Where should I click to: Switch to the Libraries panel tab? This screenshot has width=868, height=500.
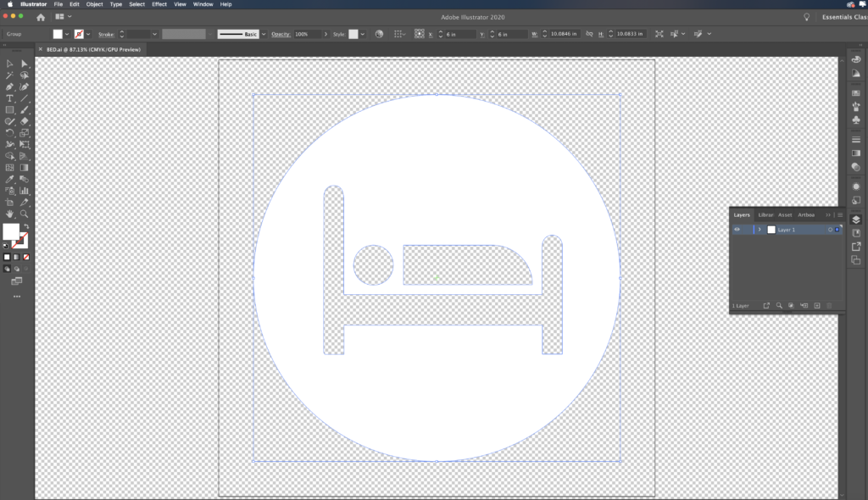click(x=765, y=214)
